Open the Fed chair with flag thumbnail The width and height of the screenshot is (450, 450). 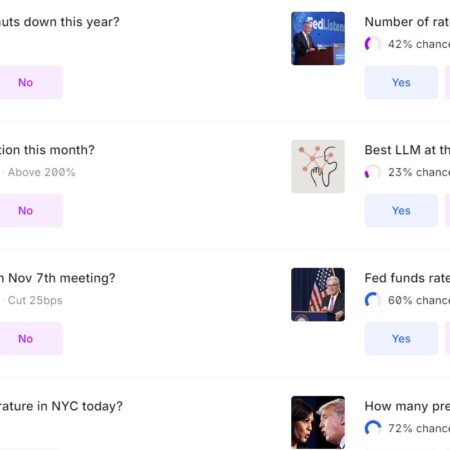[x=318, y=294]
